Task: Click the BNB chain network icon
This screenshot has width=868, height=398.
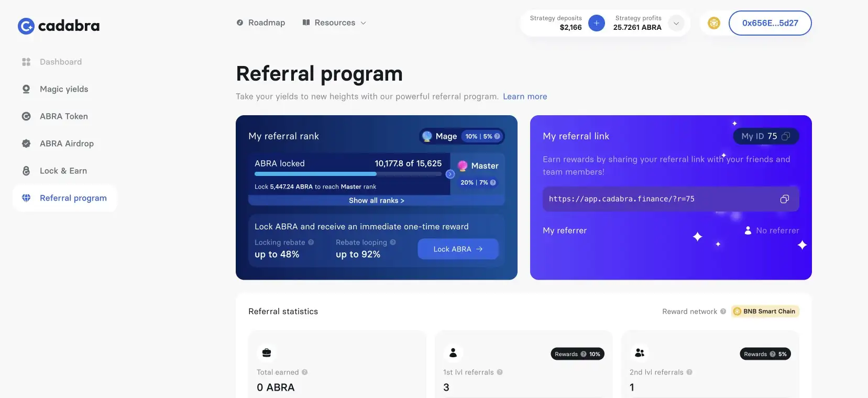Action: [x=713, y=23]
